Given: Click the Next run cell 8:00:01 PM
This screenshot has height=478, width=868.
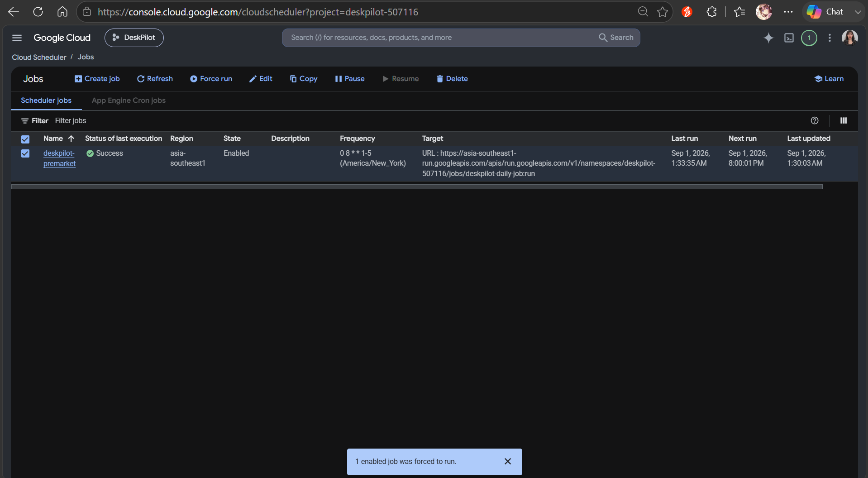Looking at the screenshot, I should tap(748, 158).
